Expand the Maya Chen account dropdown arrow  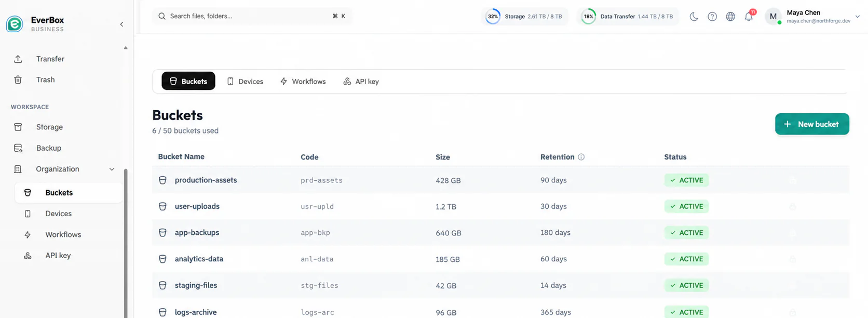click(858, 17)
